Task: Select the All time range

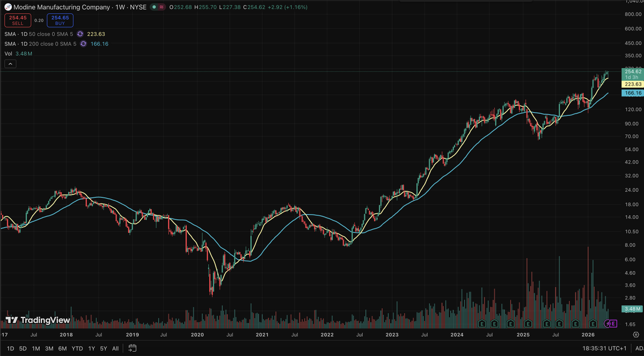Action: click(x=115, y=348)
